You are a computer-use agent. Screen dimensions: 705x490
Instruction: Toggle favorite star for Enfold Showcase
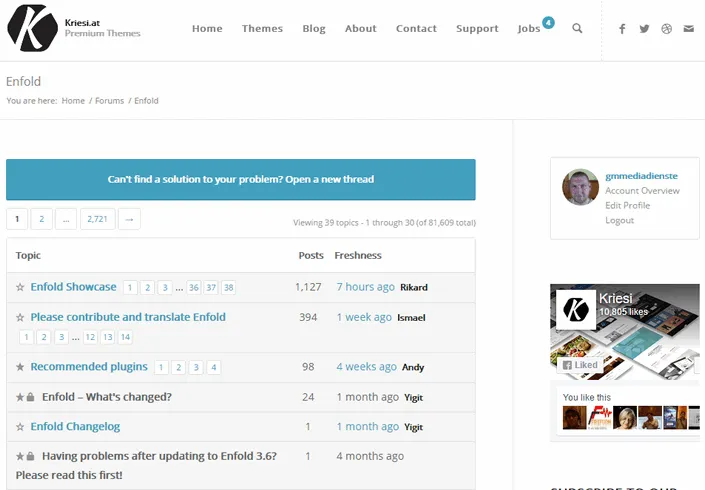point(20,287)
